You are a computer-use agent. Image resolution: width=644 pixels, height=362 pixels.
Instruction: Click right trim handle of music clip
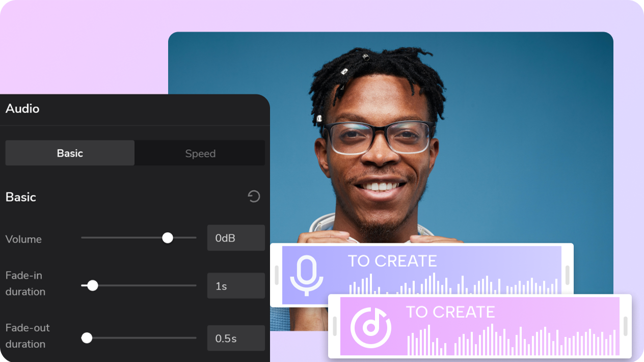(x=626, y=326)
